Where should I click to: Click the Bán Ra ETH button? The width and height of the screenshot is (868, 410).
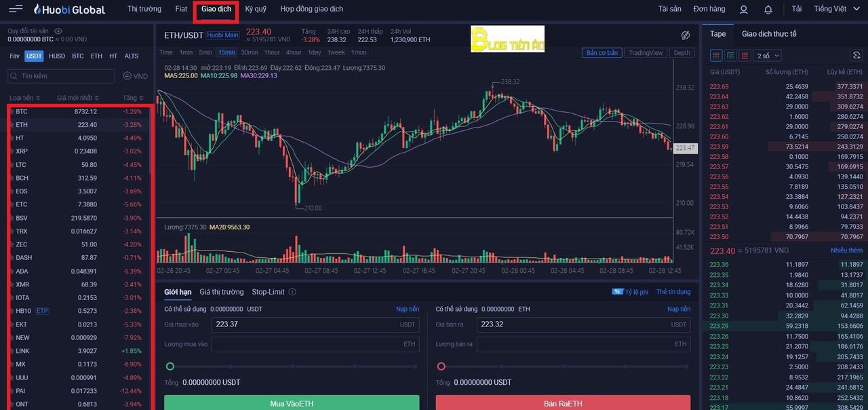(x=563, y=403)
